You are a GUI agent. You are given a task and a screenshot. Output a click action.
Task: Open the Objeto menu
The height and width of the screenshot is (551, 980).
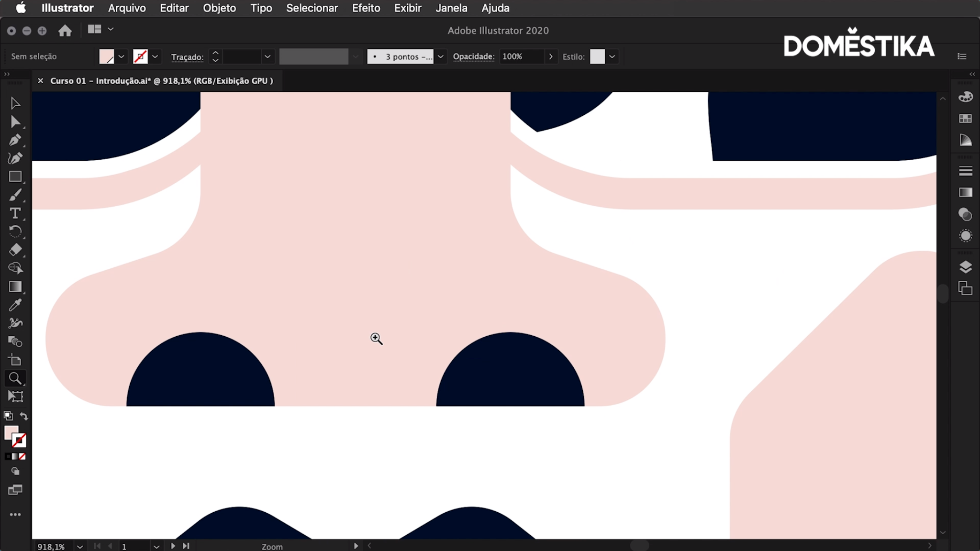click(219, 8)
